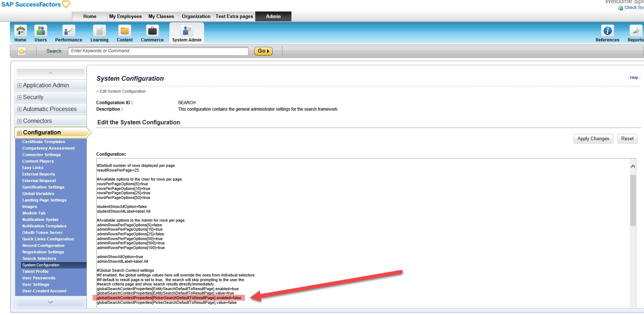Click the favorites star icon

22,51
